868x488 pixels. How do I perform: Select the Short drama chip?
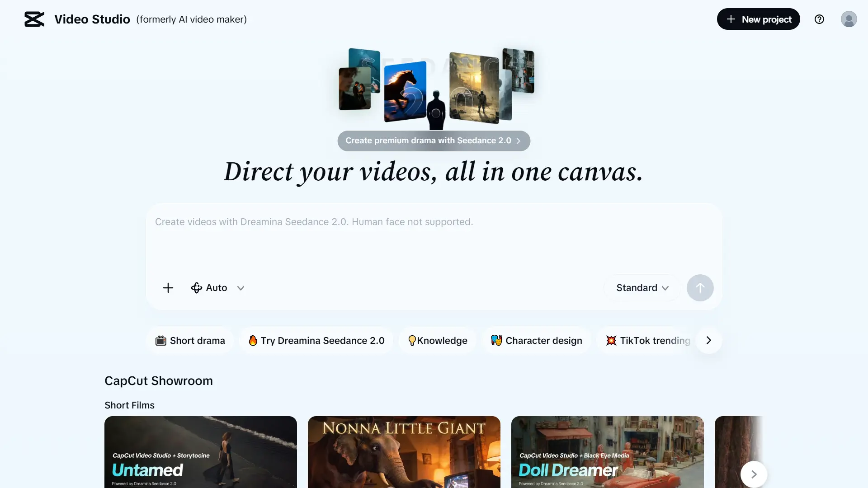pyautogui.click(x=190, y=341)
